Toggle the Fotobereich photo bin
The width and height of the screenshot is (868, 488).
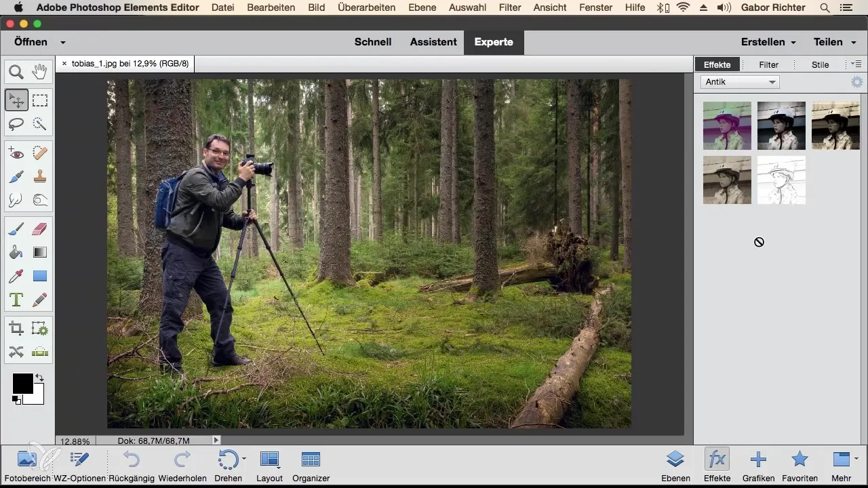coord(27,466)
